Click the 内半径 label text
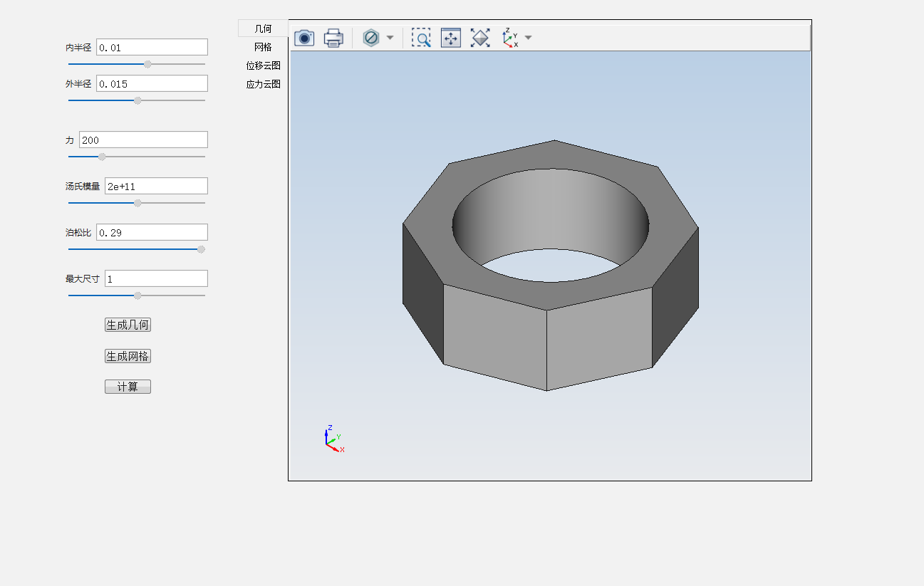924x586 pixels. pos(78,48)
